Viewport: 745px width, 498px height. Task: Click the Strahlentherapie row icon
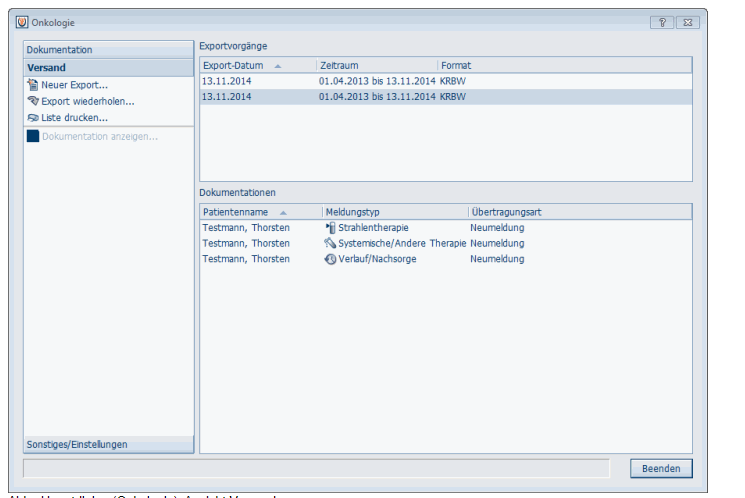pyautogui.click(x=330, y=228)
